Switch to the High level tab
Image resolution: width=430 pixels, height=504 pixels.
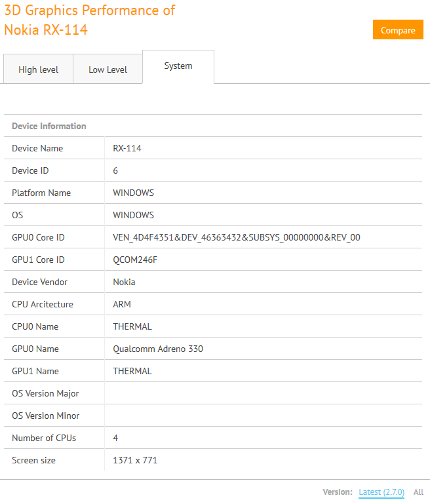[38, 69]
